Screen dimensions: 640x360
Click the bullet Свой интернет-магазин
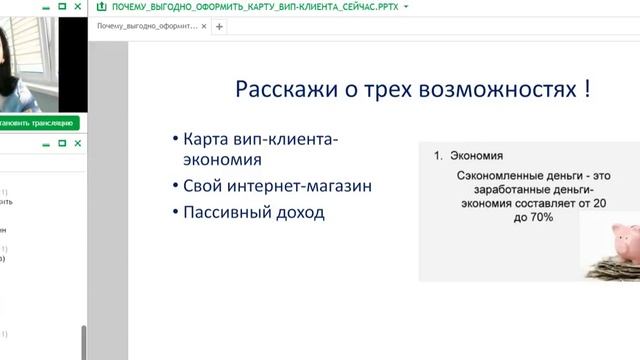point(277,186)
